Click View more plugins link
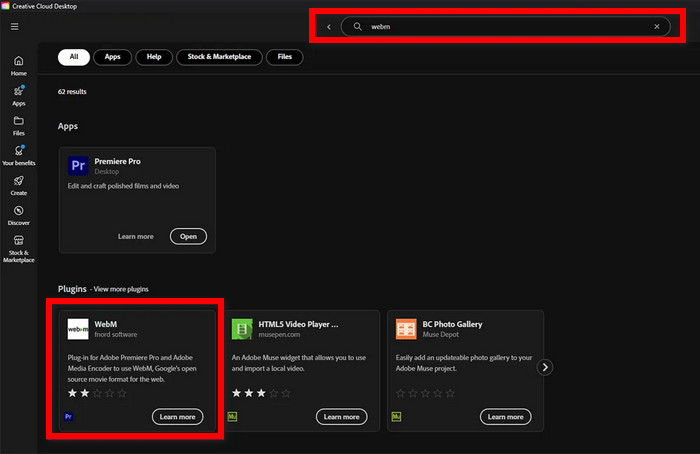The height and width of the screenshot is (454, 700). [x=121, y=289]
